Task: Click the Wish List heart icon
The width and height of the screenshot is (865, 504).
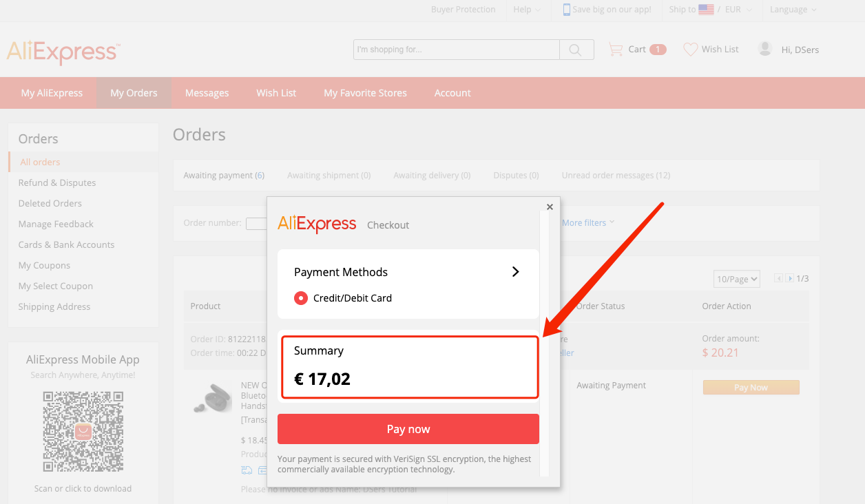Action: (x=690, y=50)
